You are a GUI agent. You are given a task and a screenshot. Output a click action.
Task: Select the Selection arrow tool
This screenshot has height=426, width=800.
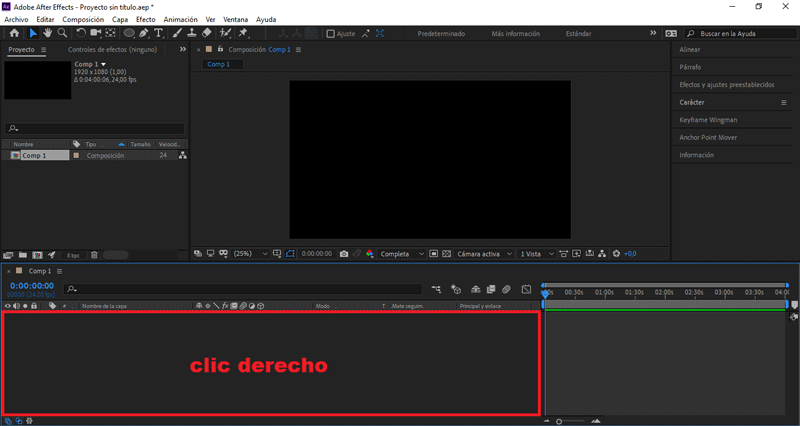point(33,33)
